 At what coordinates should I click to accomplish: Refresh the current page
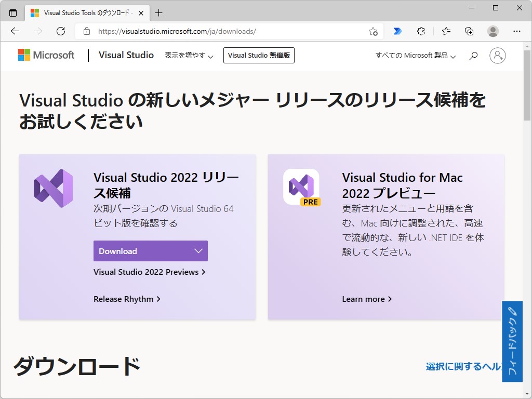coord(61,31)
